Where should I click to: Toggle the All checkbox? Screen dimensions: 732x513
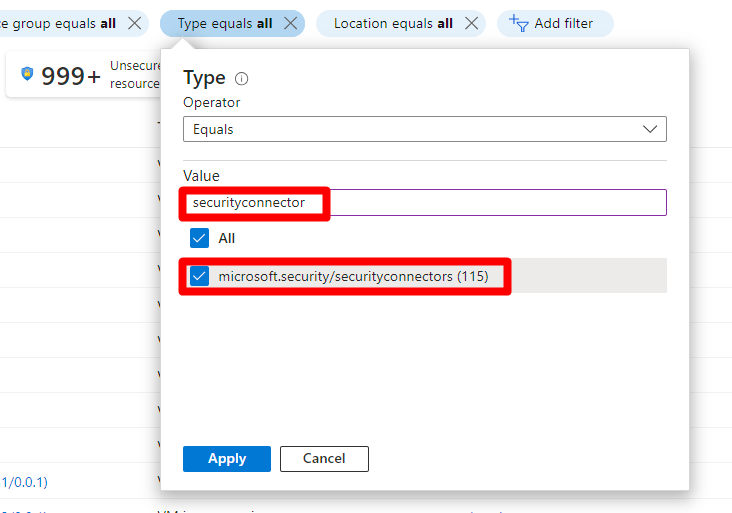(199, 238)
